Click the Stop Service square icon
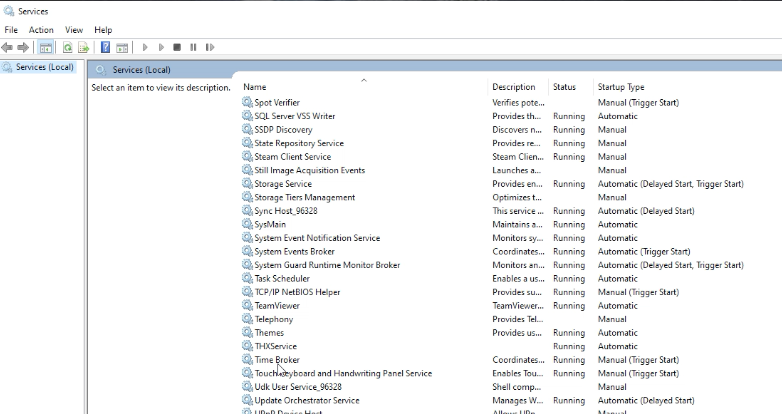Image resolution: width=782 pixels, height=414 pixels. [177, 47]
